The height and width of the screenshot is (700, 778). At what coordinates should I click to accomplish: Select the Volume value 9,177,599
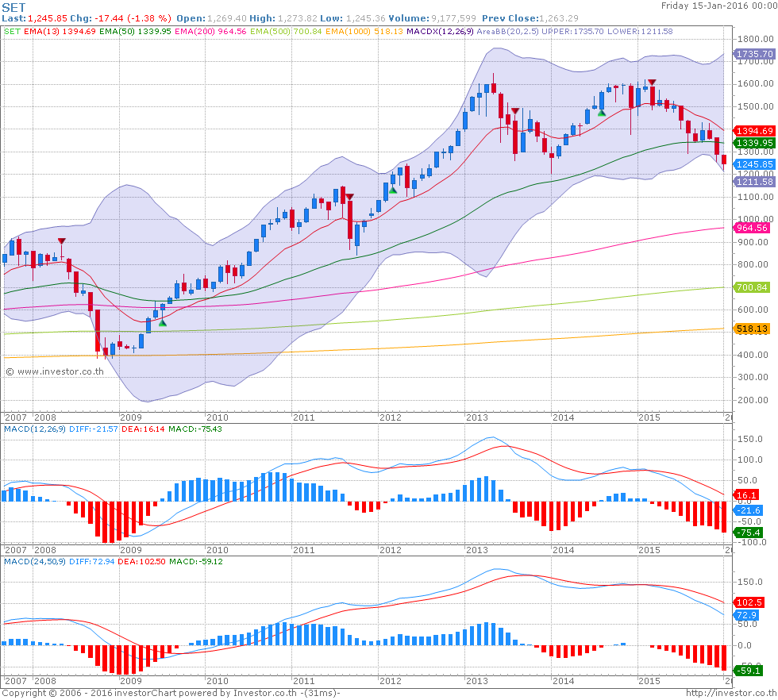pyautogui.click(x=453, y=18)
